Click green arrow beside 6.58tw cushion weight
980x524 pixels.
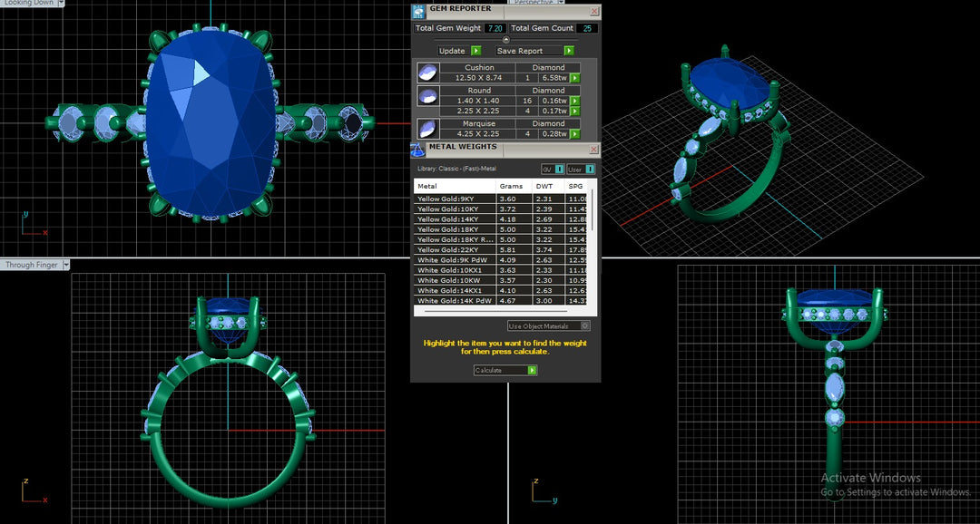click(574, 78)
